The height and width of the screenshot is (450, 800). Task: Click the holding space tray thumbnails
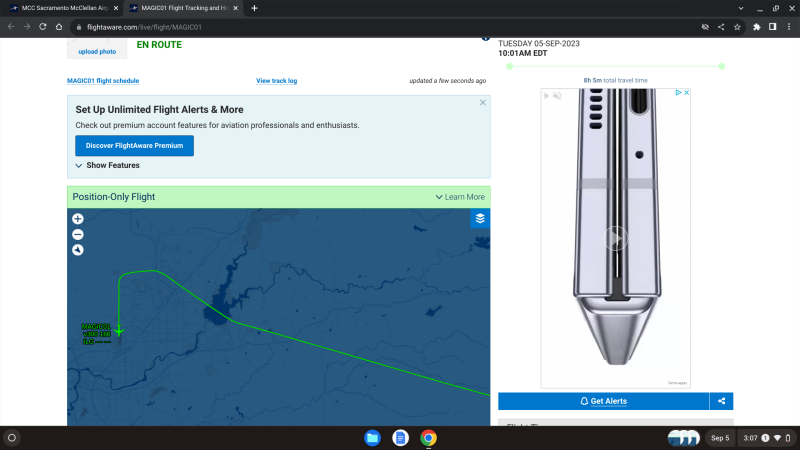tap(684, 438)
